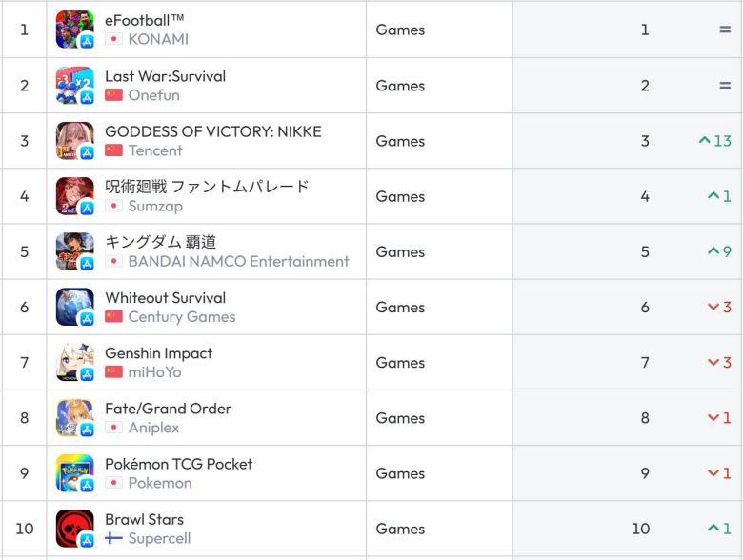This screenshot has width=743, height=560.
Task: Click the Tencent publisher name
Action: pos(155,150)
